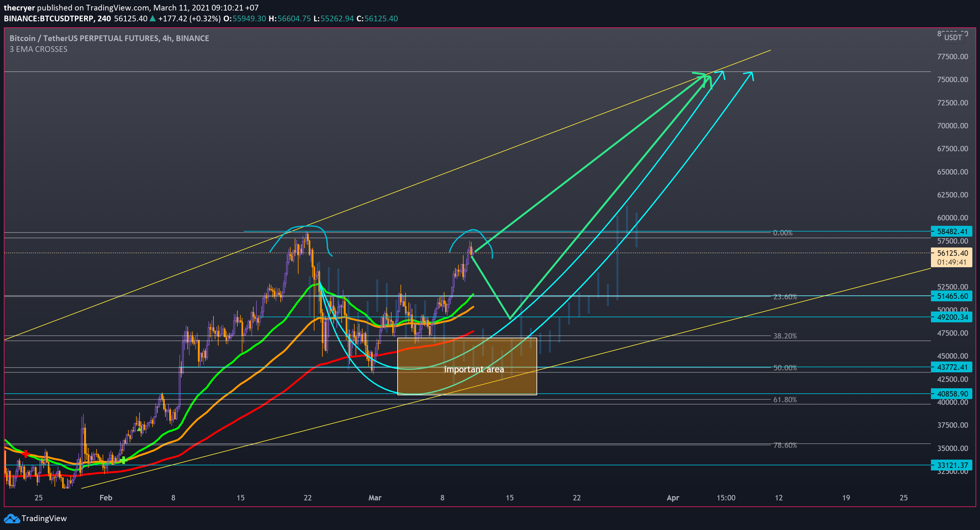The image size is (980, 530).
Task: Click the Mar date on time axis
Action: click(375, 498)
